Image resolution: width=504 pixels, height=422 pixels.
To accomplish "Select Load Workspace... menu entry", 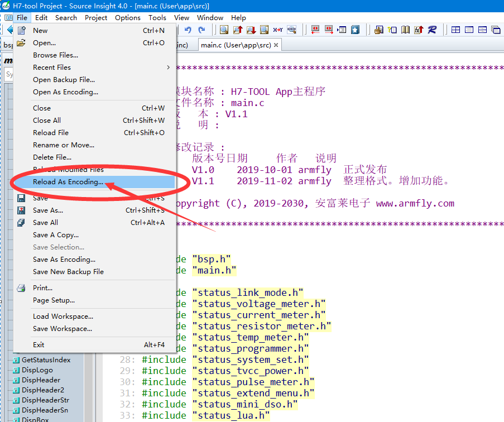I will pyautogui.click(x=95, y=317).
